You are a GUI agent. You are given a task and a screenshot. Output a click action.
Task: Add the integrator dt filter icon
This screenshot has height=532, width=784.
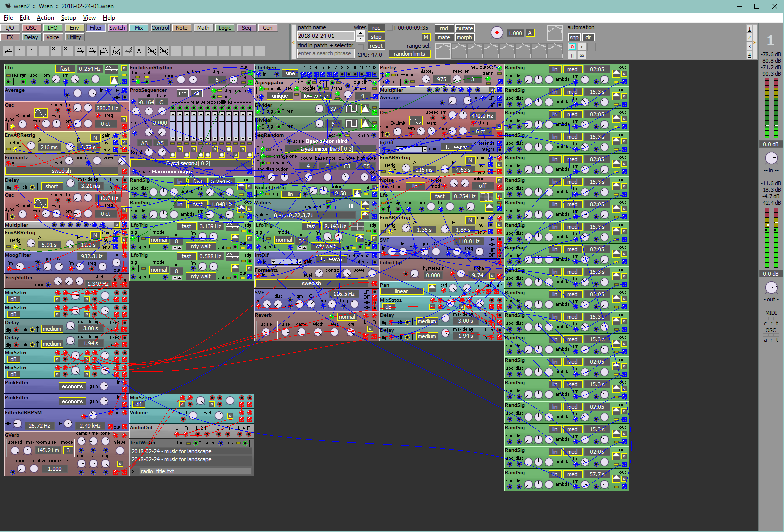coord(116,51)
